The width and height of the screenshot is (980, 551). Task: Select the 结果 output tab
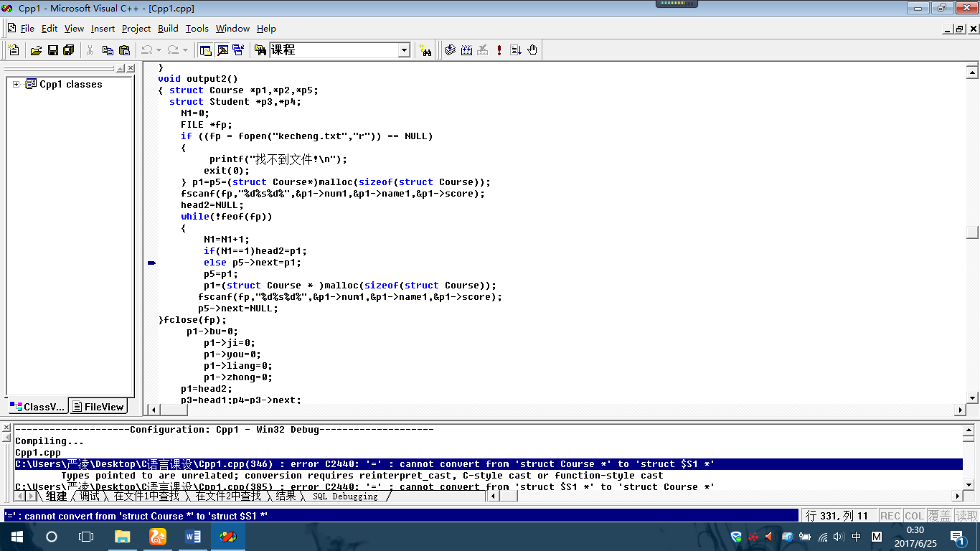tap(286, 496)
